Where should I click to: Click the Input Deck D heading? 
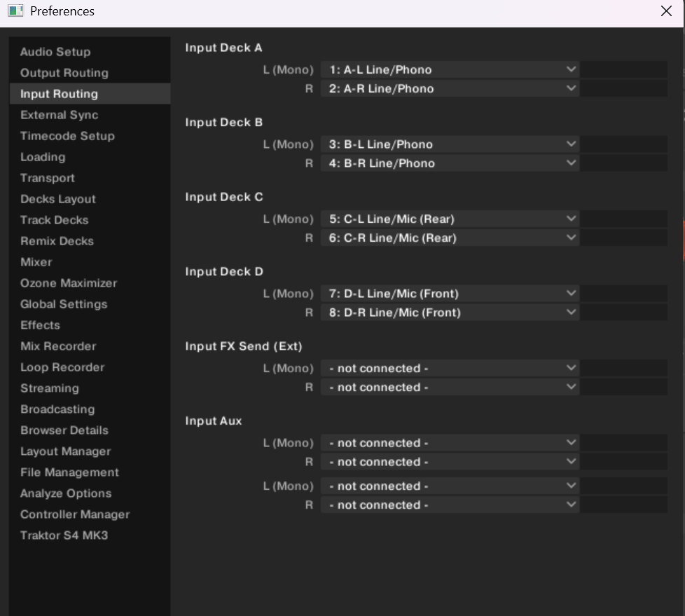224,271
